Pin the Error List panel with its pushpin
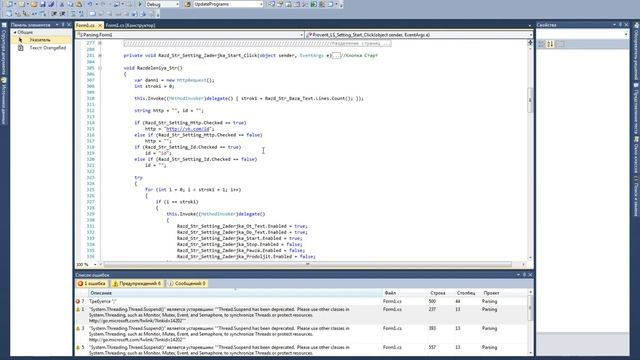This screenshot has width=640, height=360. [524, 275]
